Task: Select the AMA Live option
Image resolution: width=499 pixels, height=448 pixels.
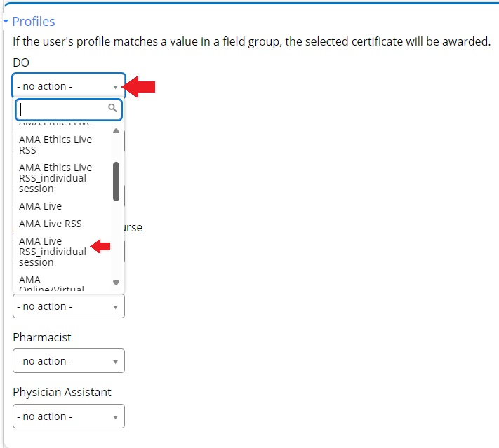Action: (40, 206)
